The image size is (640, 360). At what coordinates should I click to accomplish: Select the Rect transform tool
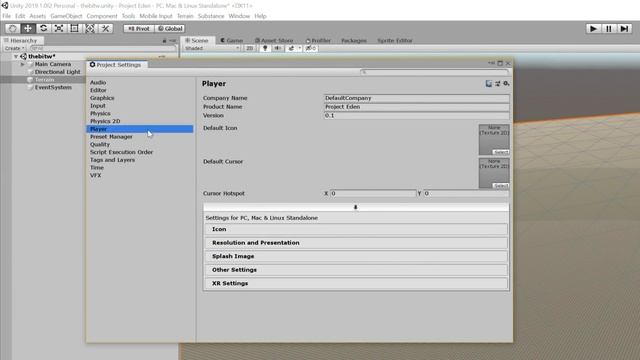(74, 28)
